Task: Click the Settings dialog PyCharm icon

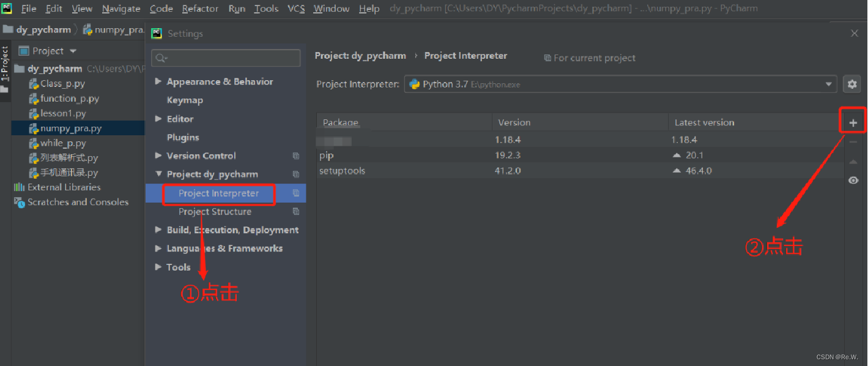Action: (157, 33)
